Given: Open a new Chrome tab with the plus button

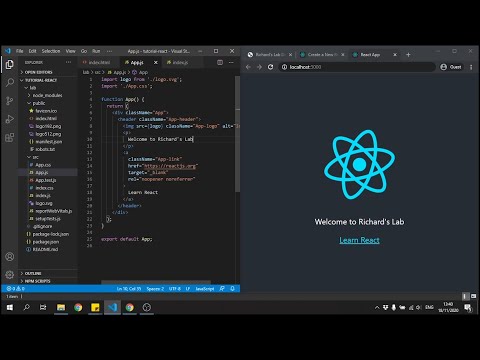Looking at the screenshot, I should pos(408,55).
